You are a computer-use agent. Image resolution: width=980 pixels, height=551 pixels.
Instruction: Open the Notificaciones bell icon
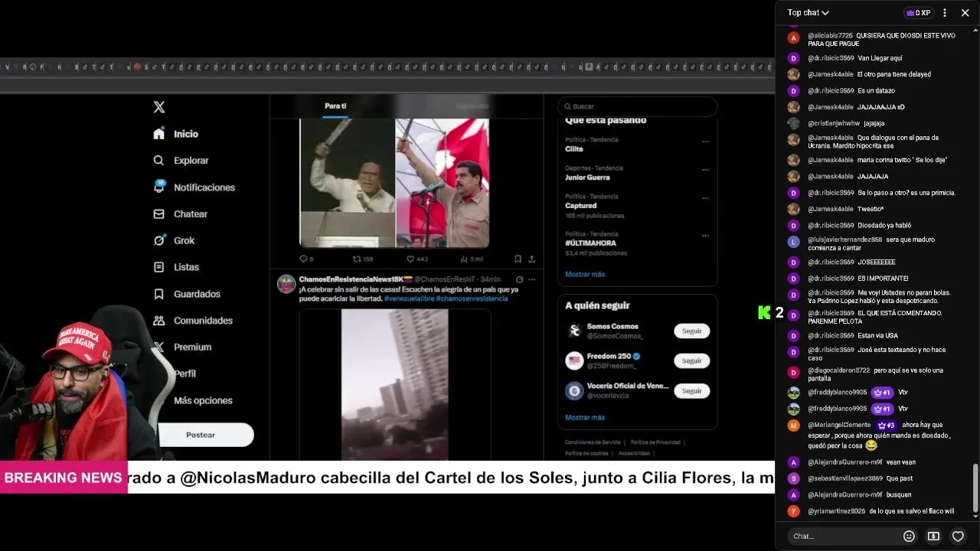point(158,187)
